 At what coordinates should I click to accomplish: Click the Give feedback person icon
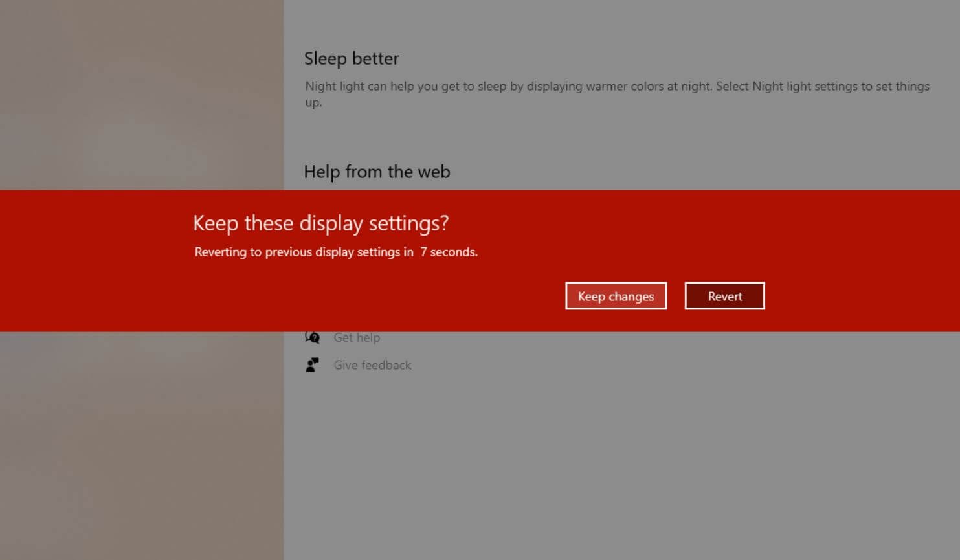[x=313, y=365]
